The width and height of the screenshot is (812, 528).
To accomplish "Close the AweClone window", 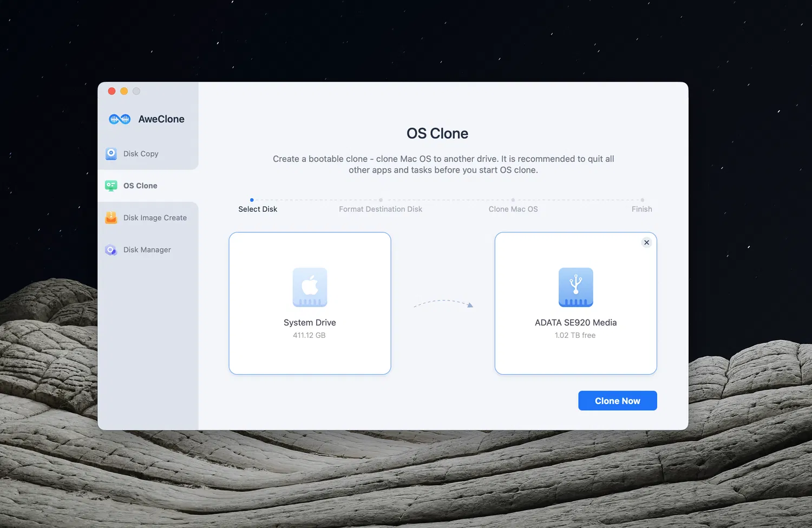I will (112, 91).
